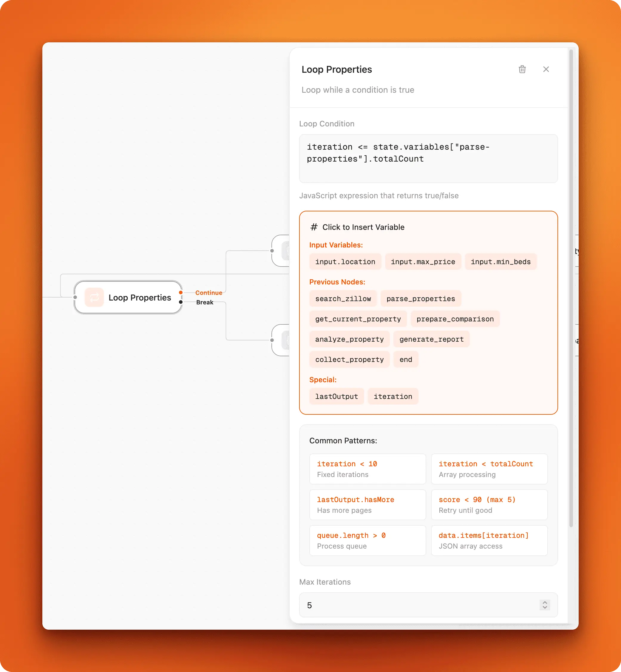Edit the Loop Condition expression field
Image resolution: width=621 pixels, height=672 pixels.
(428, 158)
